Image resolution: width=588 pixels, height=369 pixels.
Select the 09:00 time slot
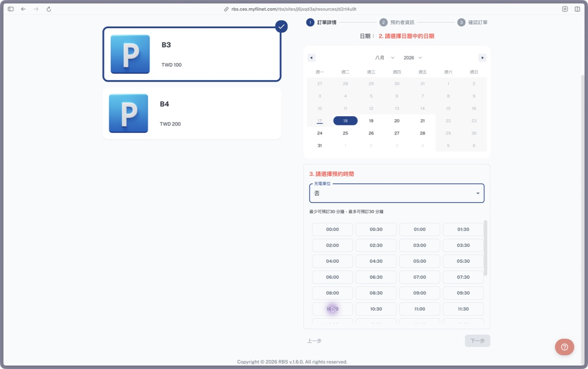[420, 293]
